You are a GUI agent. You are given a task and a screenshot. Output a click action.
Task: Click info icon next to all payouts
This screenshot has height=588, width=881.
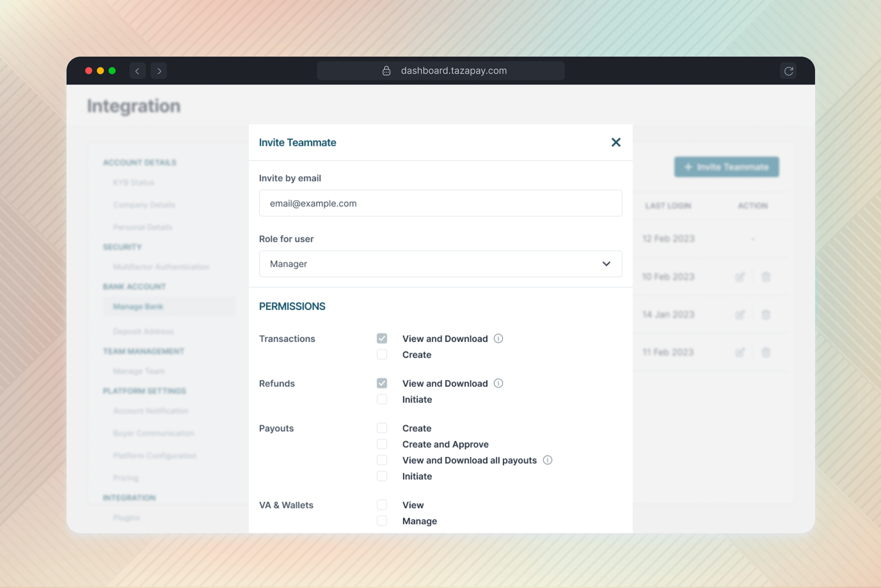(547, 460)
